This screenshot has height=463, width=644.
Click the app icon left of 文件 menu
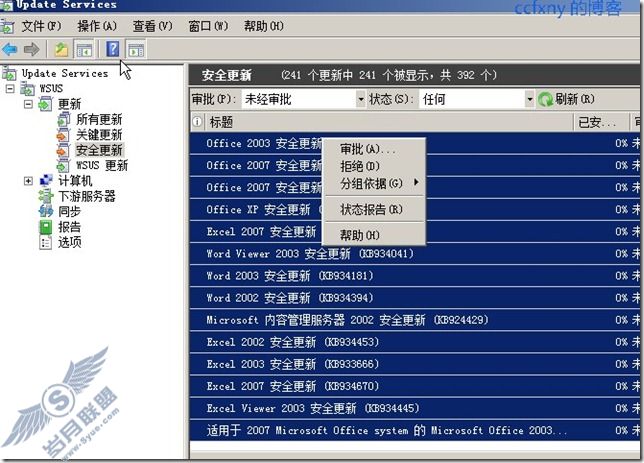pos(7,27)
